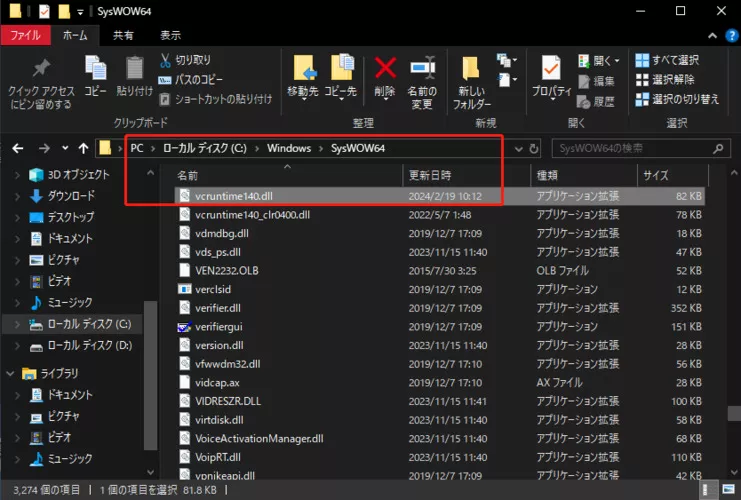The image size is (741, 500).
Task: Refresh the SysWOW64 folder view
Action: pyautogui.click(x=534, y=149)
